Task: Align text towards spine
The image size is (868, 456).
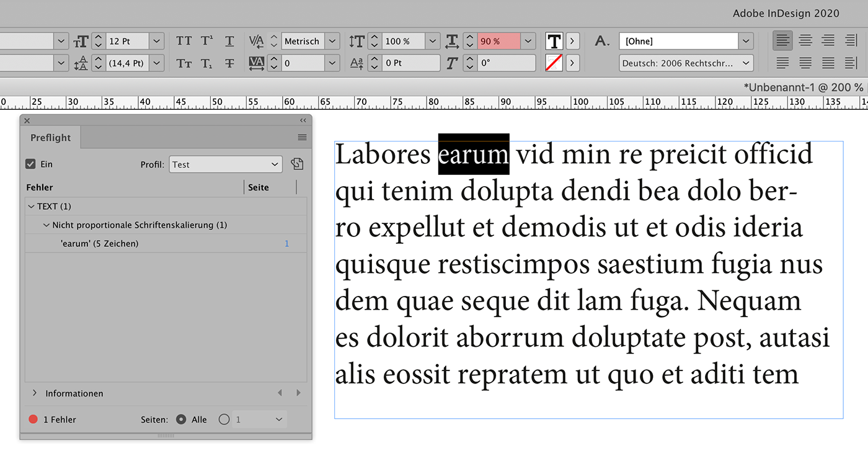Action: [x=851, y=41]
